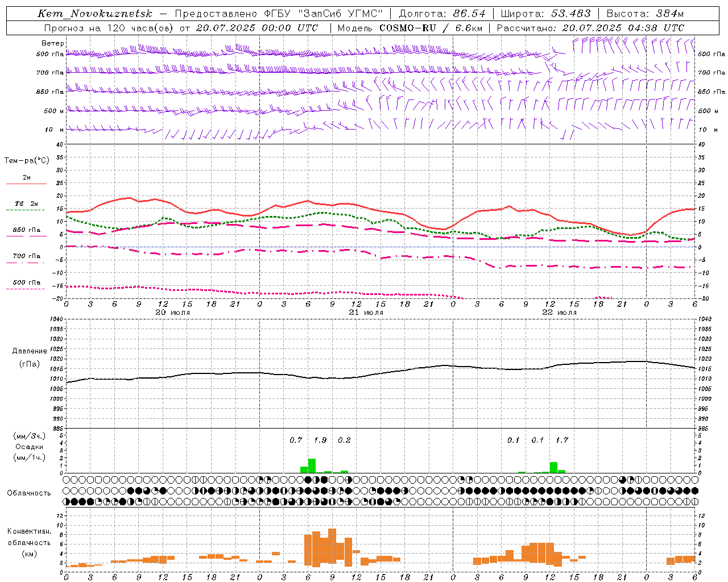This screenshot has width=728, height=582.
Task: Click the Ветер panel label
Action: coord(53,43)
